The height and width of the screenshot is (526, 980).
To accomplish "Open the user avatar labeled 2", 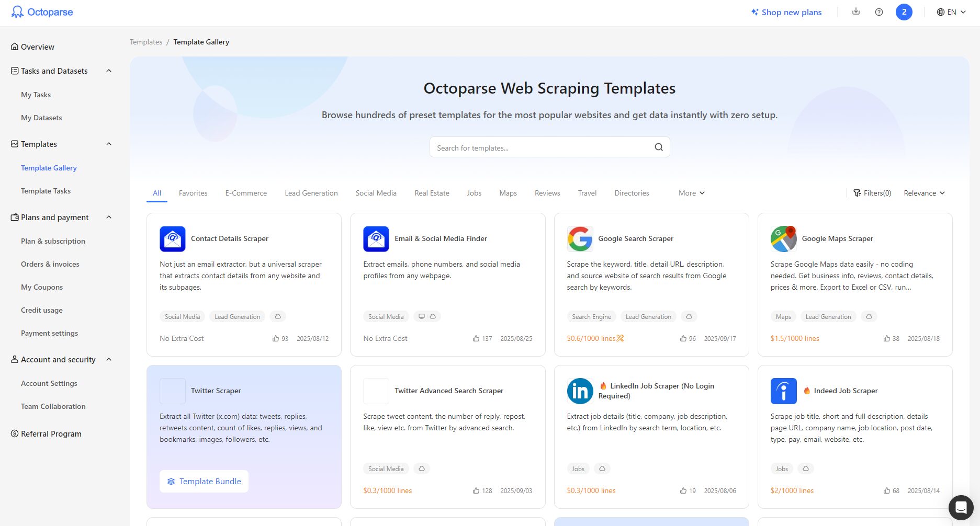I will coord(904,12).
